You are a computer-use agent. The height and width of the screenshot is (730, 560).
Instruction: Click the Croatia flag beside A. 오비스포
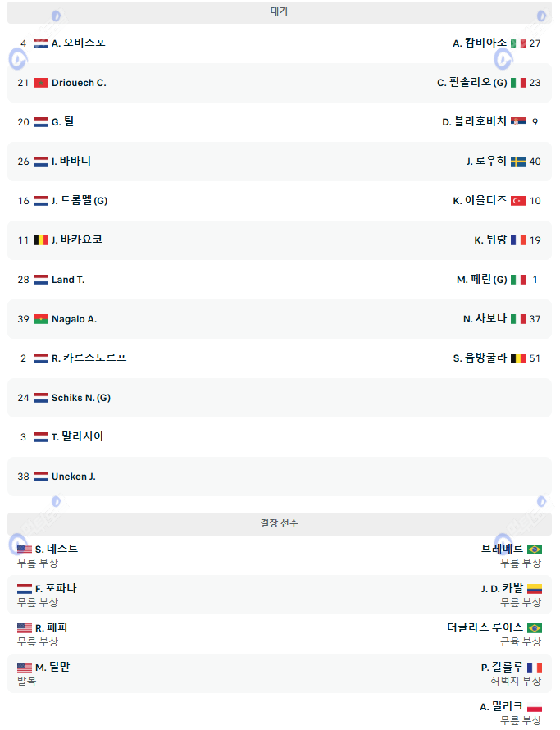pos(41,43)
